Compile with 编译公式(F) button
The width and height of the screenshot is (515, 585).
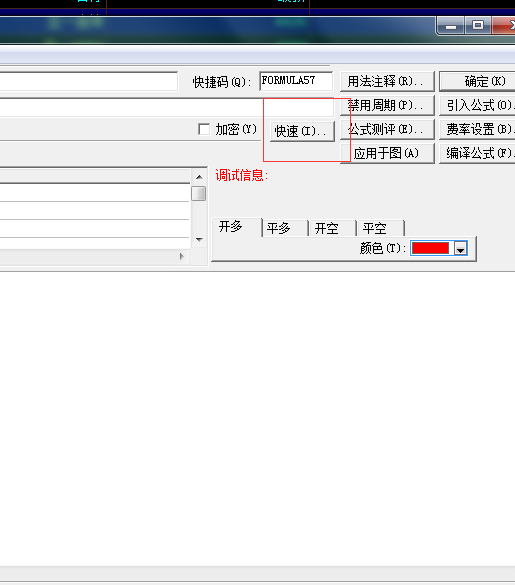click(x=477, y=153)
